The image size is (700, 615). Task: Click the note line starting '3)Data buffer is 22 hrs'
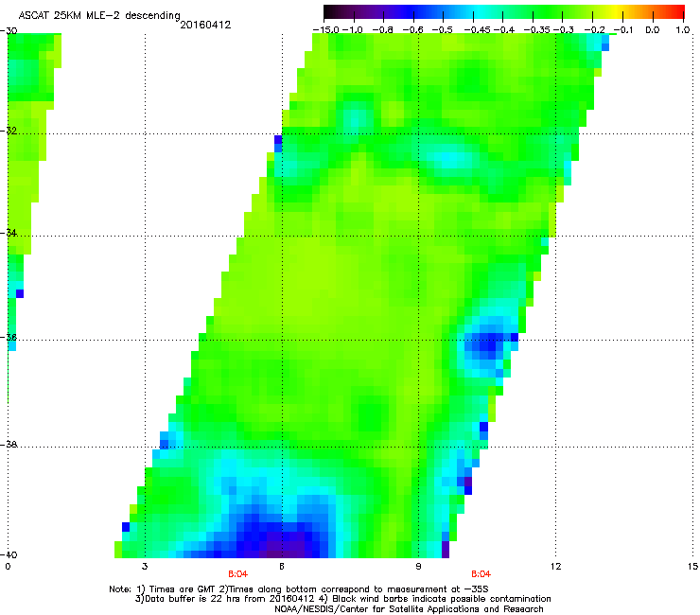point(342,599)
